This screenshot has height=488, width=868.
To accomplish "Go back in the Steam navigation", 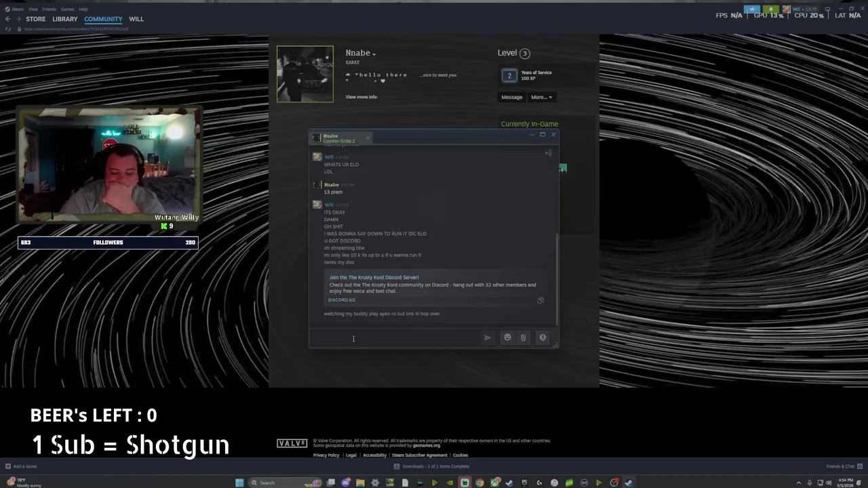I will pyautogui.click(x=7, y=19).
